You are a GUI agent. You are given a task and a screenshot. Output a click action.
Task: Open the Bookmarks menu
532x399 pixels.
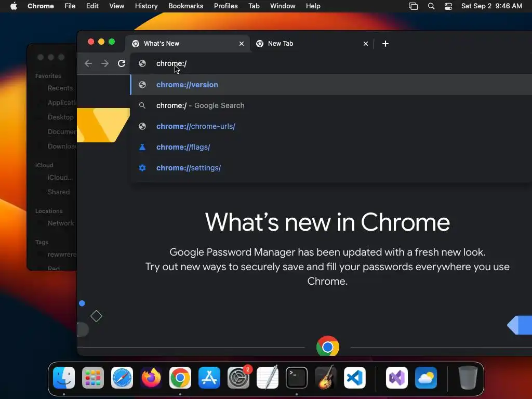tap(185, 6)
